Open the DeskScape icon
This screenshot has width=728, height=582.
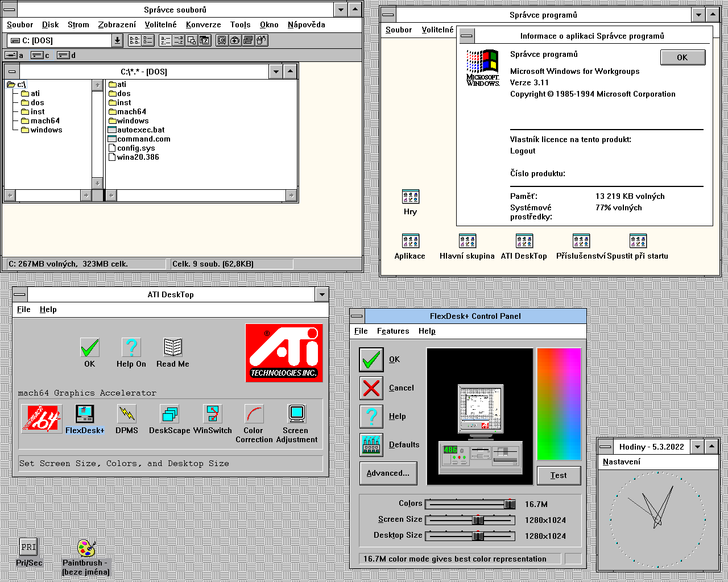[169, 414]
